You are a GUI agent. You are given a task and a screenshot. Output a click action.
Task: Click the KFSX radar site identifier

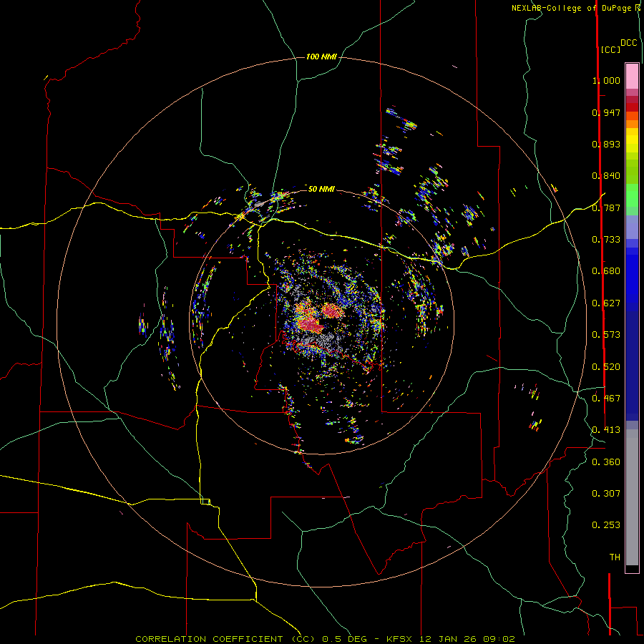coord(401,639)
